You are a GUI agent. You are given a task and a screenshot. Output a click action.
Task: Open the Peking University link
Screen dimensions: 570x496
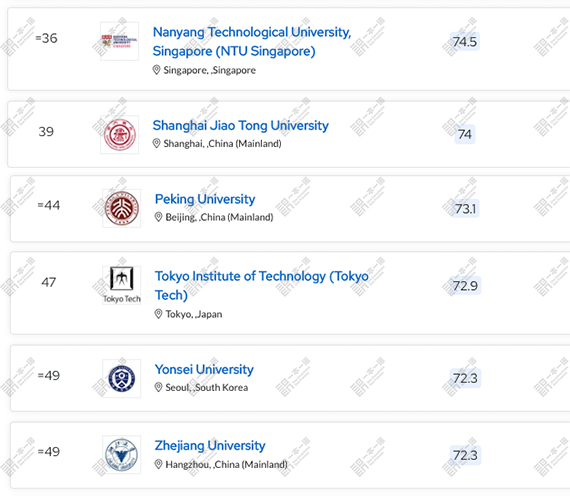click(x=205, y=199)
